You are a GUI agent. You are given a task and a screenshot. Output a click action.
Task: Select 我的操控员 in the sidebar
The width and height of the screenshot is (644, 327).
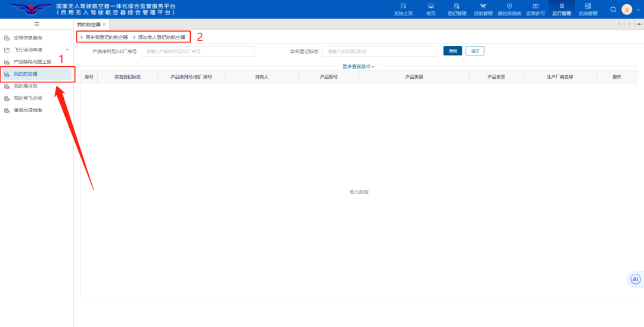(25, 86)
